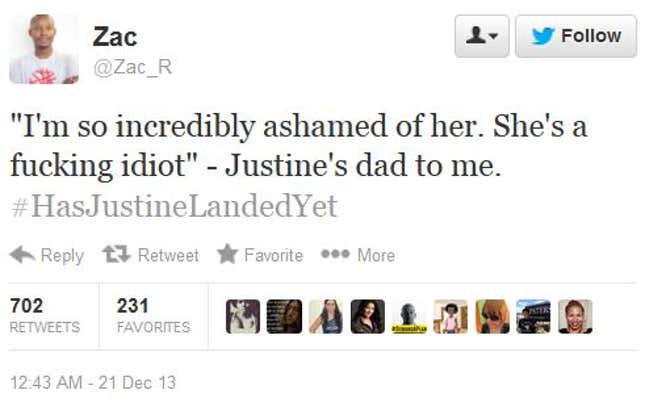Click the last avatar in the row
The height and width of the screenshot is (419, 645).
(575, 316)
